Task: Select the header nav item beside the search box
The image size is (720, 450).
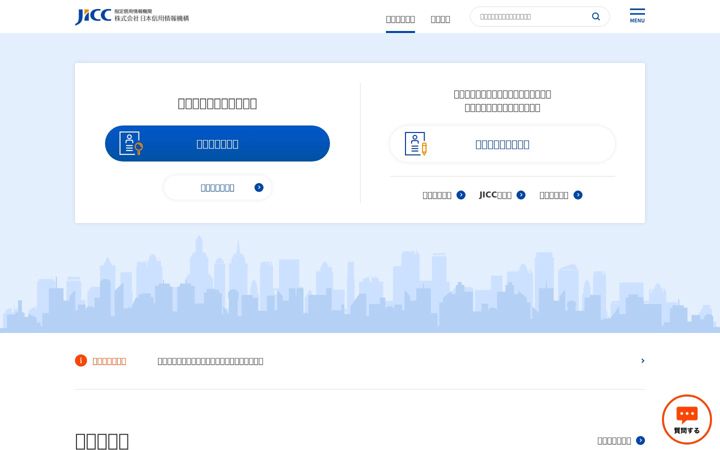Action: pos(440,19)
